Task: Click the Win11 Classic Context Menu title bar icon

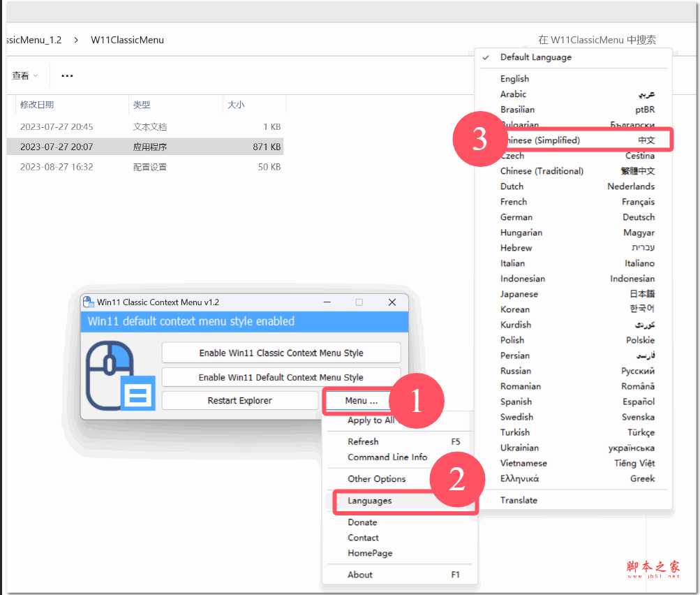Action: click(x=89, y=302)
